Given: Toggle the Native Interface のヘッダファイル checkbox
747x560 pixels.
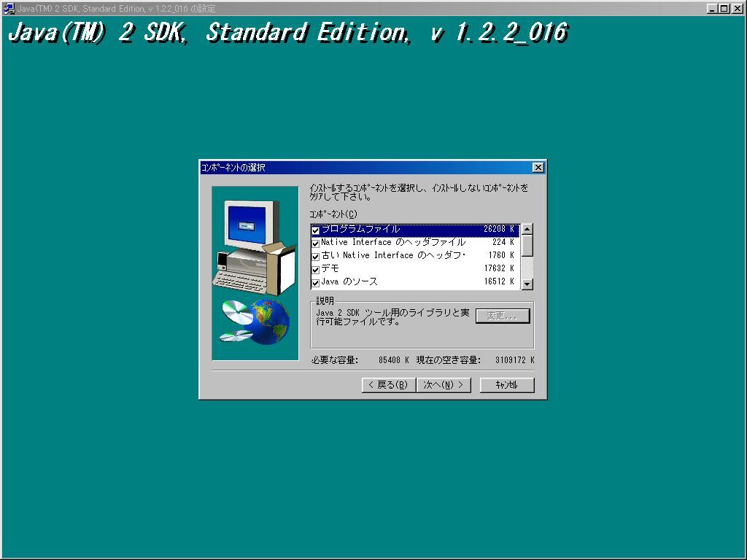Looking at the screenshot, I should click(315, 244).
